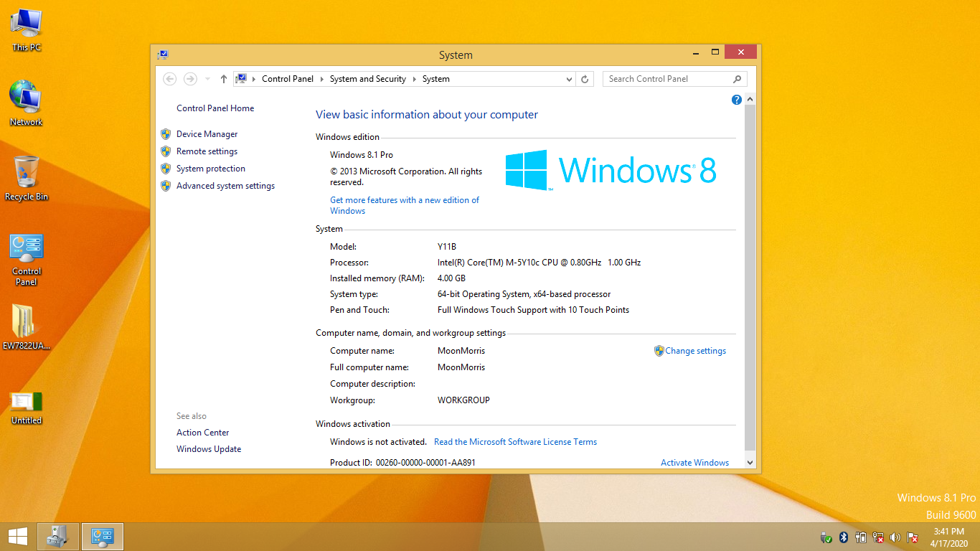
Task: Click the Activate Windows link
Action: [694, 463]
